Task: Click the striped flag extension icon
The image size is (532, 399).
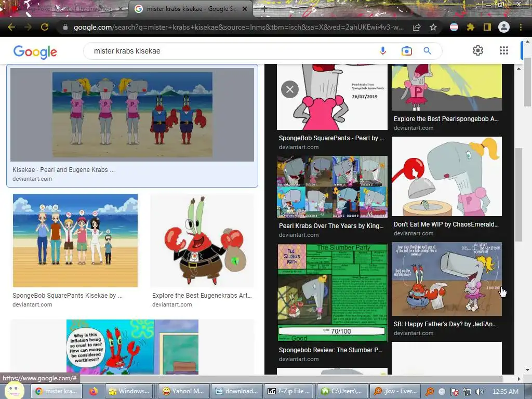Action: click(454, 27)
